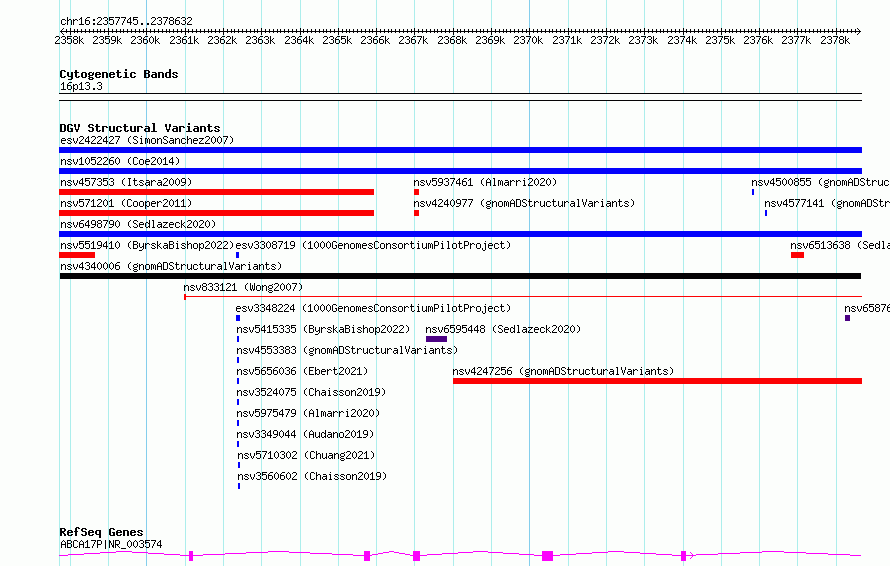This screenshot has height=566, width=890.
Task: Click the chr16:2357745..2378632 coordinate label
Action: tap(126, 21)
